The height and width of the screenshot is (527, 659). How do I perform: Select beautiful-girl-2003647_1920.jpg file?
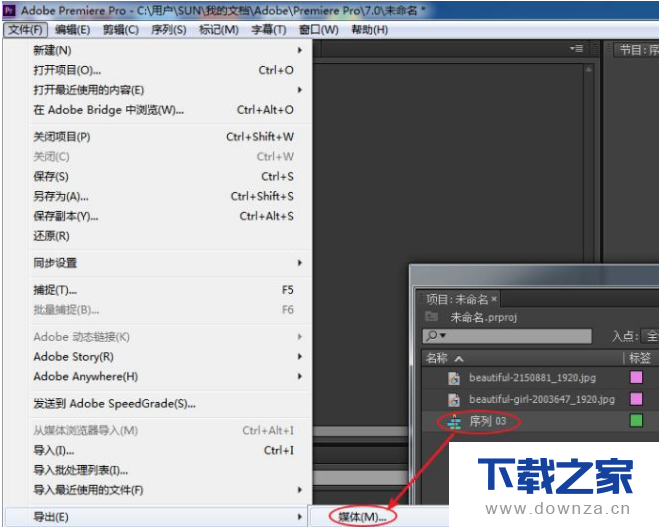point(542,399)
